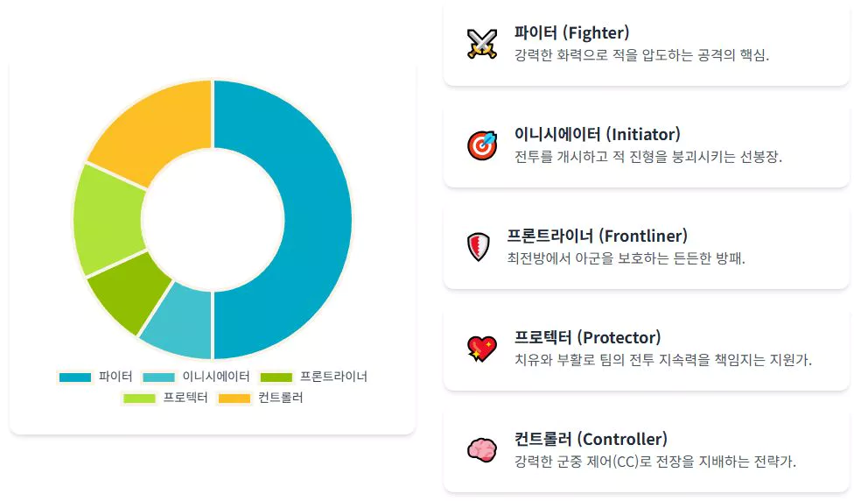Screen dimensions: 868x501
Task: Toggle 파이터 series in chart legend
Action: pyautogui.click(x=96, y=377)
